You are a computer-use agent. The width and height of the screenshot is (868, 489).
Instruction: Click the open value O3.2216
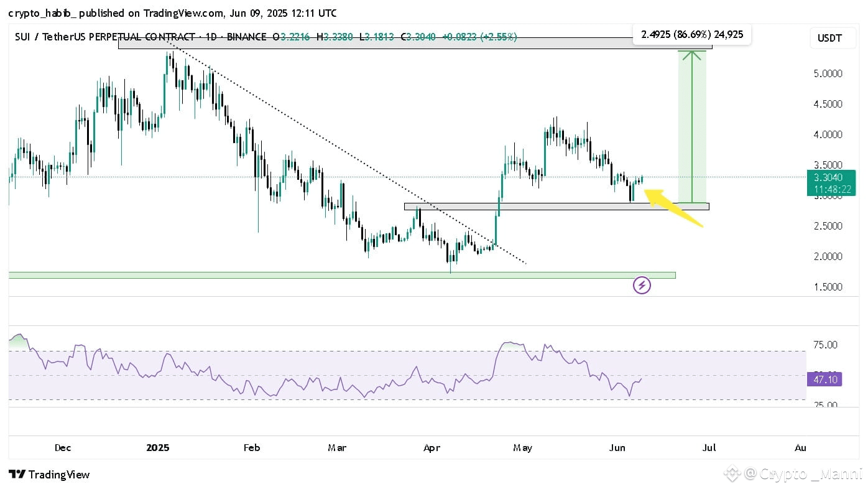point(290,37)
